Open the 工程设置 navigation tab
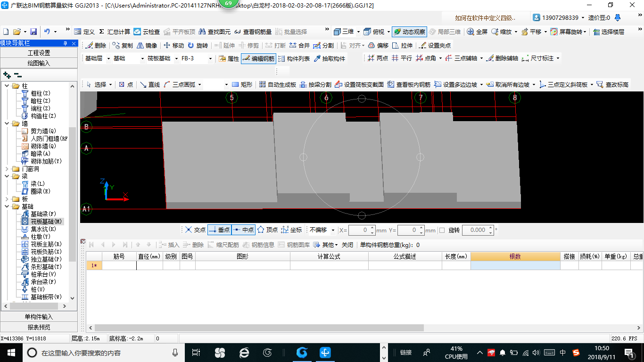Screen dimensions: 644x362 [39, 53]
